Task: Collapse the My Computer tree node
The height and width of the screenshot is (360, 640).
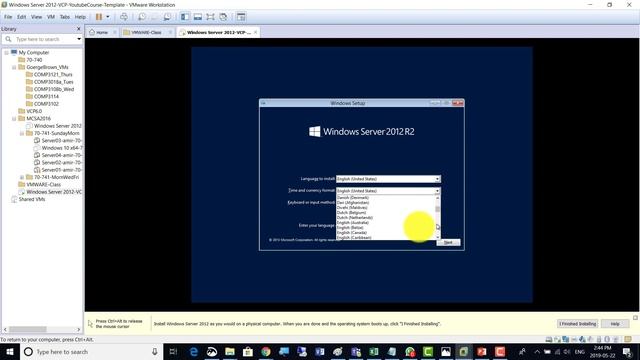Action: pos(7,53)
